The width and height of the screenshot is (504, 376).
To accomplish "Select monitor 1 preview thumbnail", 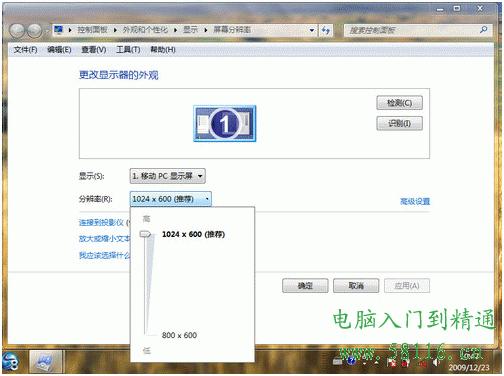I will (x=225, y=124).
